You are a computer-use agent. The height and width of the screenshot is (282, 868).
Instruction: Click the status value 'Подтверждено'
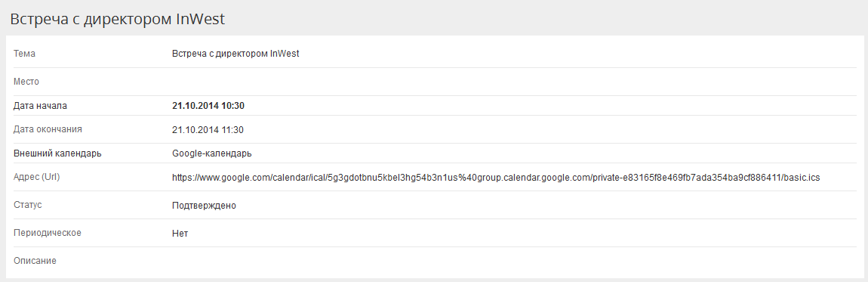pos(205,206)
